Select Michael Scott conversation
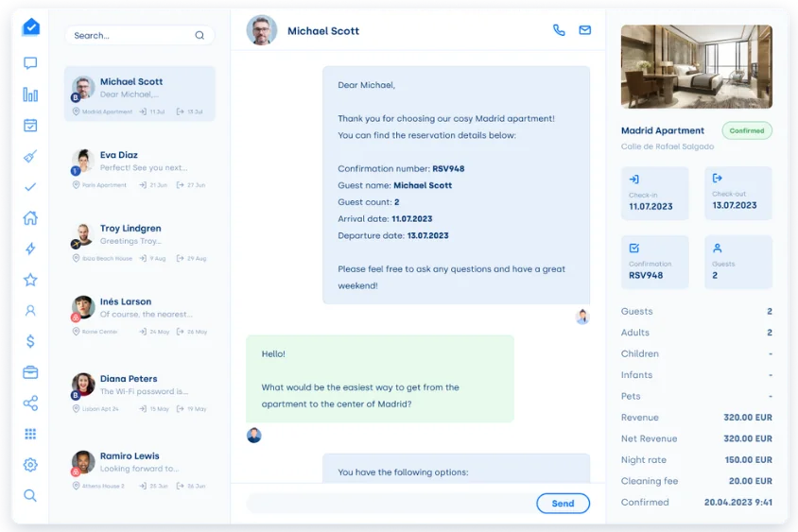798x532 pixels. tap(139, 94)
